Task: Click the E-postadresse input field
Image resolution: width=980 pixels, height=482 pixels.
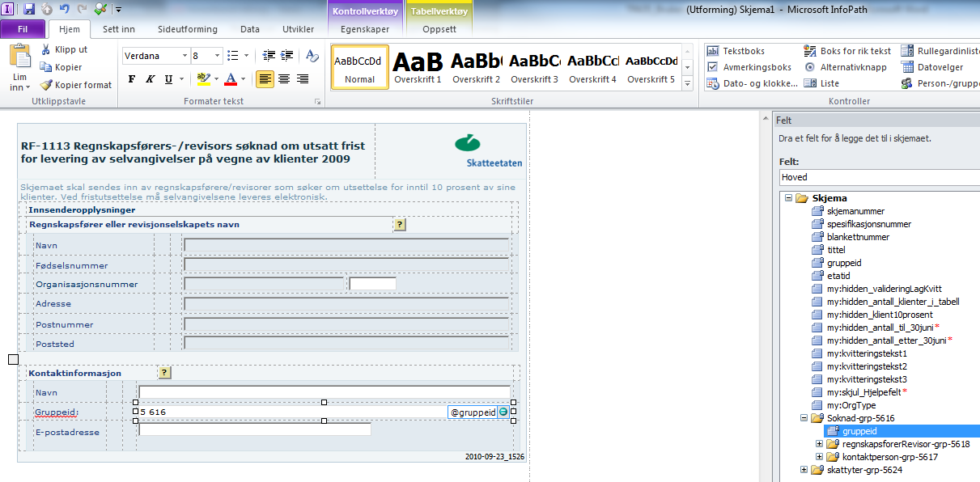Action: coord(254,430)
